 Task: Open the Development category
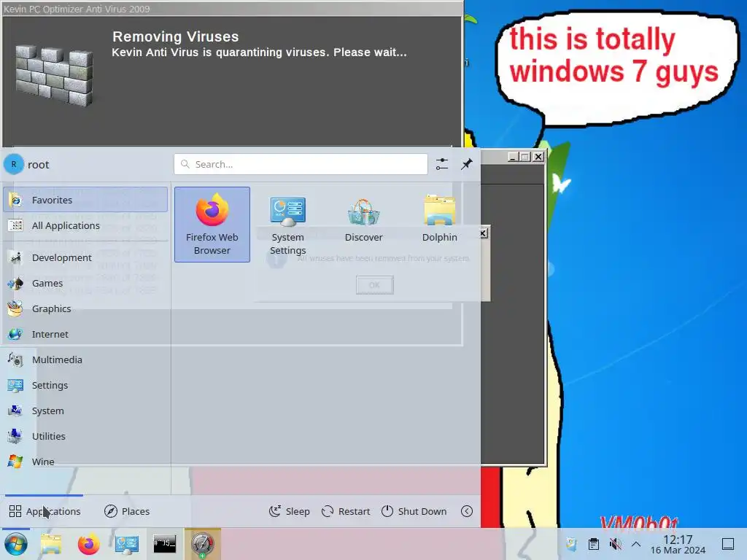click(85, 257)
